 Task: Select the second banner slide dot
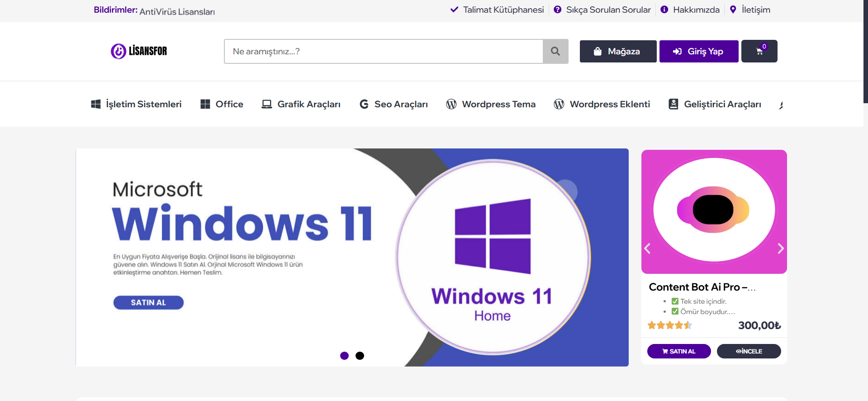click(360, 356)
